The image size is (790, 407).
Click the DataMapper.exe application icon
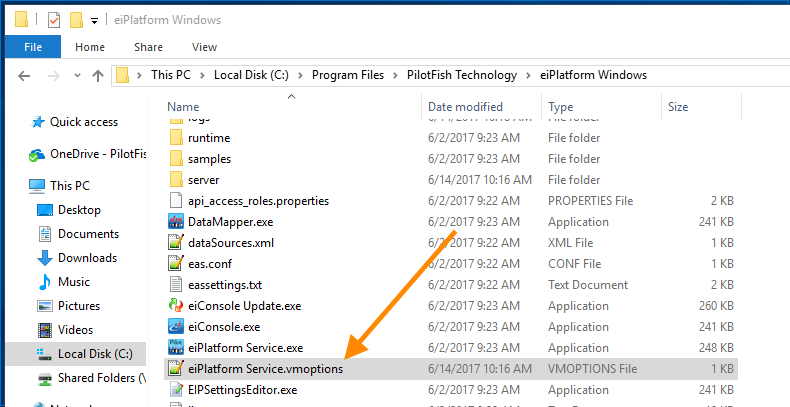pos(176,222)
